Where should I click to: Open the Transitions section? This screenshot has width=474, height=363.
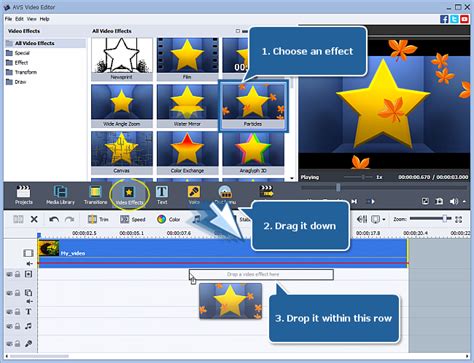95,195
